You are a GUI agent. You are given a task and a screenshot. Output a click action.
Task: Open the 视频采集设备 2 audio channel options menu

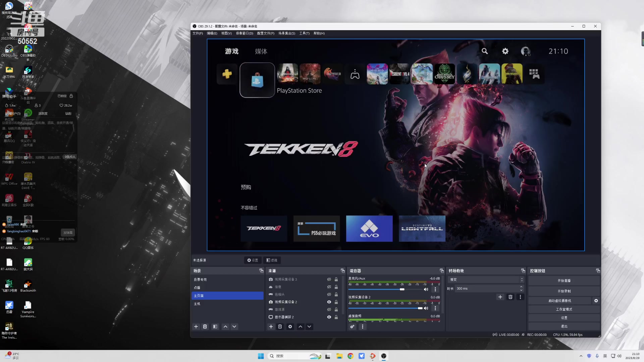[435, 308]
